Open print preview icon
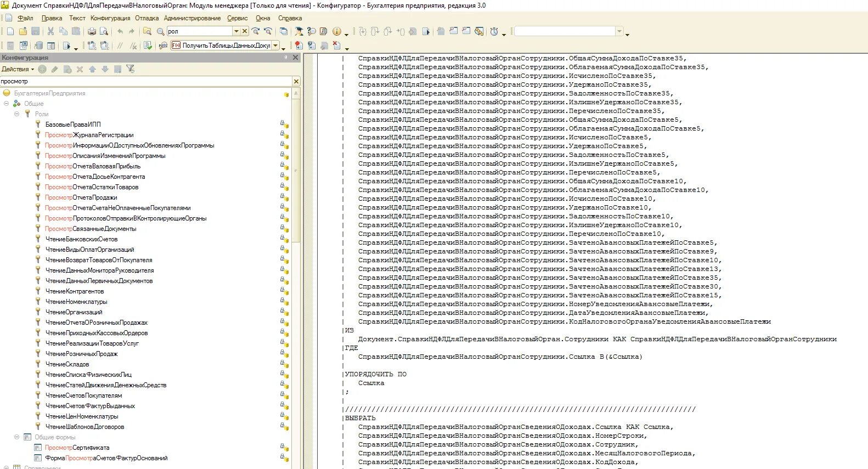Viewport: 868px width, 469px height. (104, 31)
